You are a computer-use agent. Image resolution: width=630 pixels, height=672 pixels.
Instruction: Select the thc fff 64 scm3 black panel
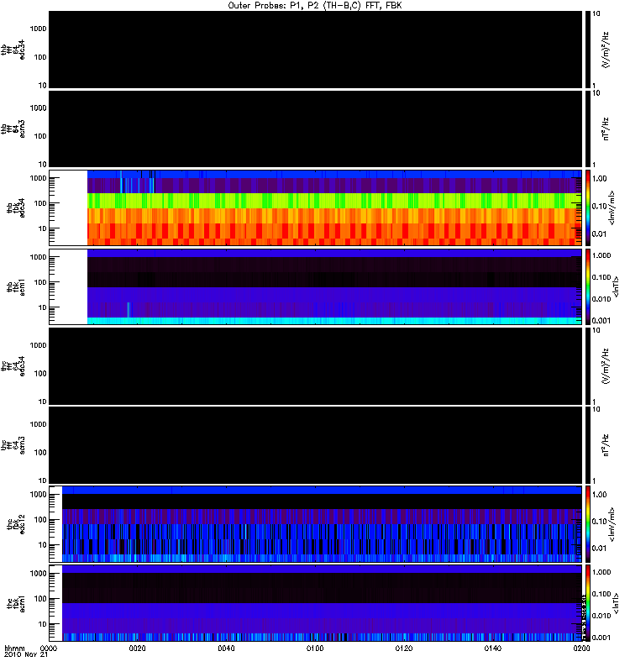click(315, 445)
